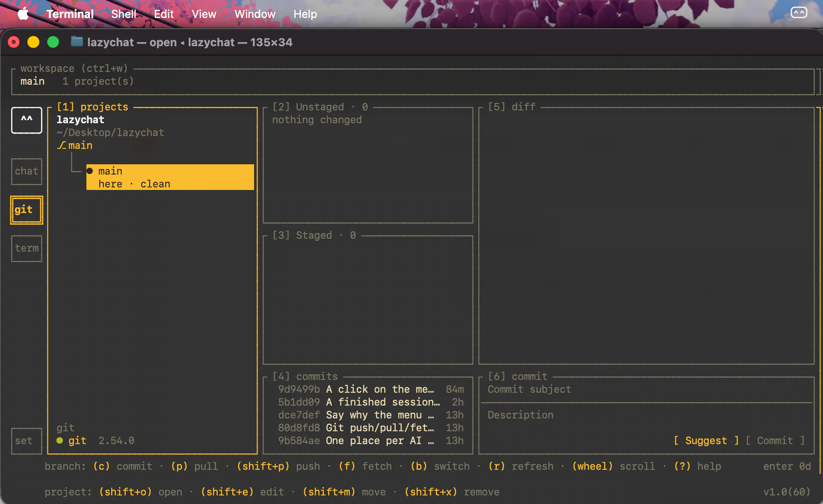Select commit 80d8fd8 in commits list

370,428
